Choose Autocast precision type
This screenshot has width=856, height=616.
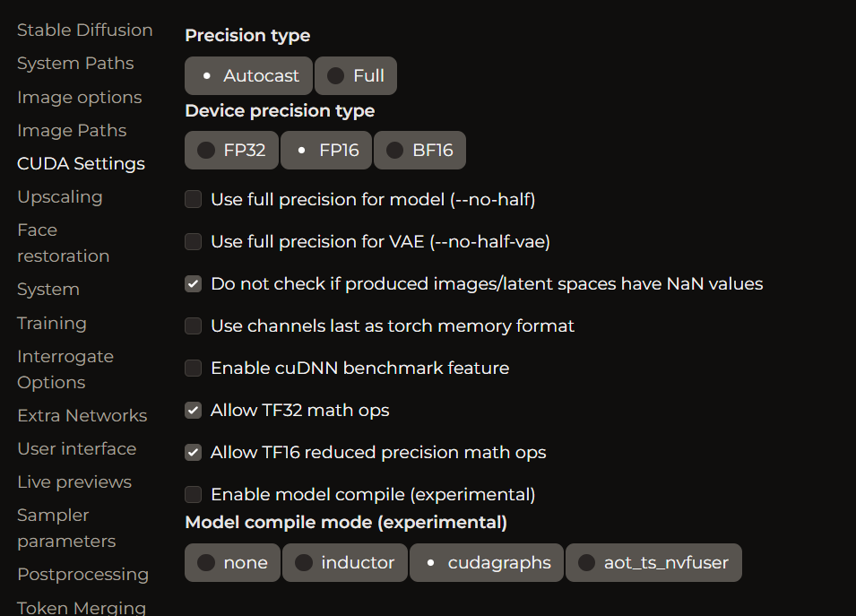coord(248,75)
